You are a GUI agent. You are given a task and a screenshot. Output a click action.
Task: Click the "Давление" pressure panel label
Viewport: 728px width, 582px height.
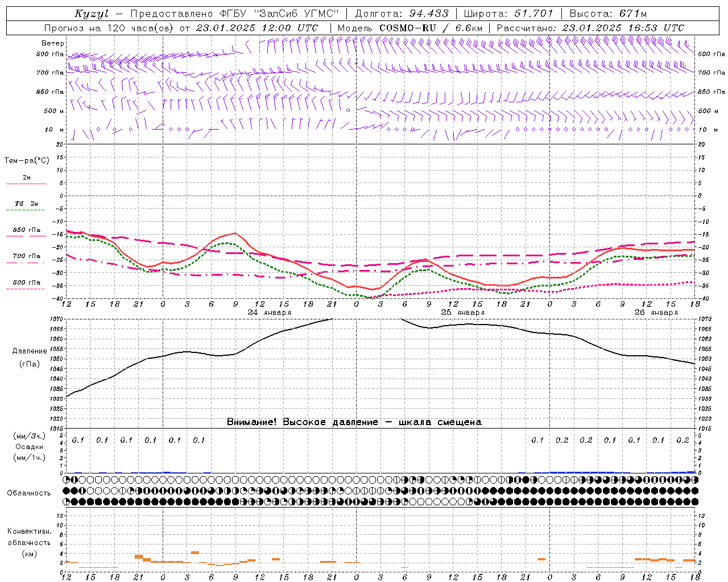[x=30, y=351]
